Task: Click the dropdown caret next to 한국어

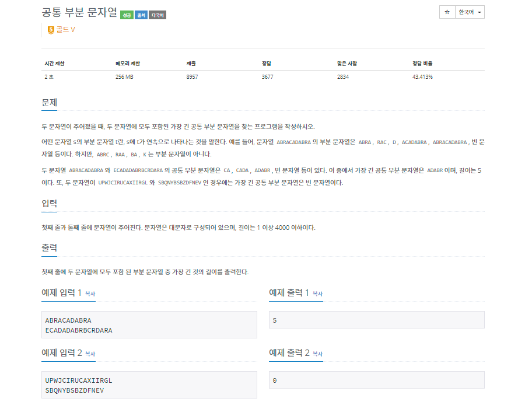Action: [x=481, y=12]
